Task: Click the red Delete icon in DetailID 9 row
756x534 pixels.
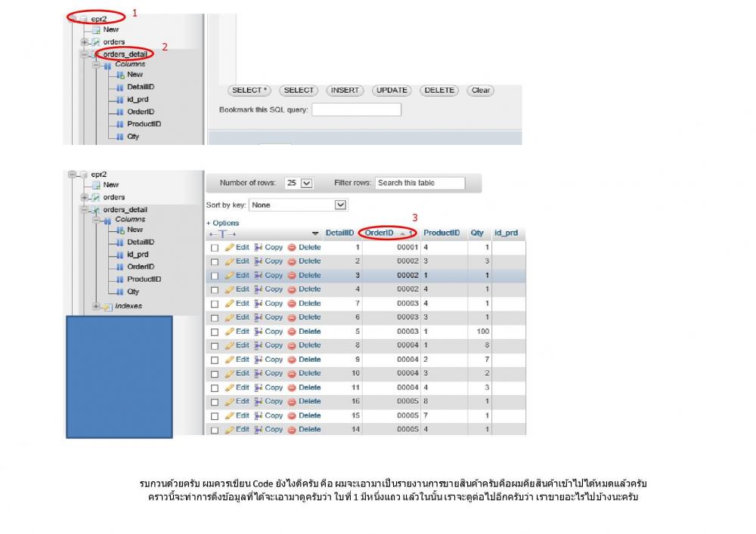Action: tap(292, 360)
